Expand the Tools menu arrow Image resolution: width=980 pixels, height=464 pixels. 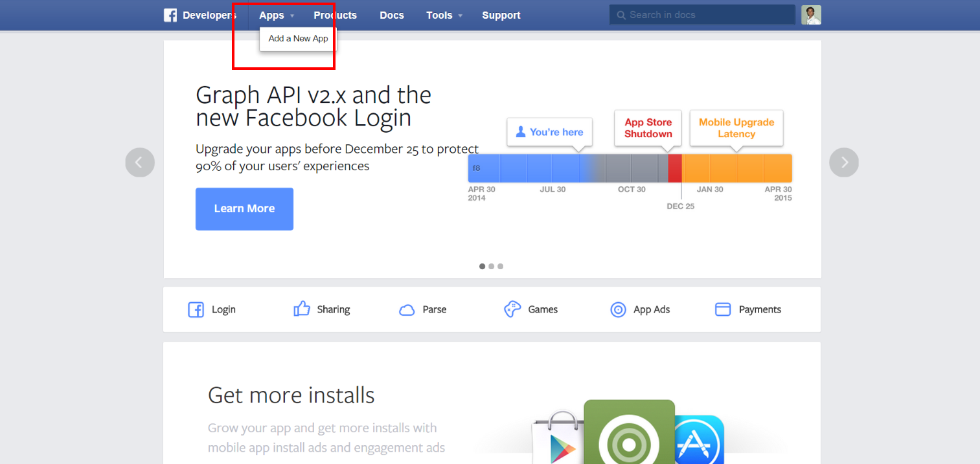[x=461, y=16]
